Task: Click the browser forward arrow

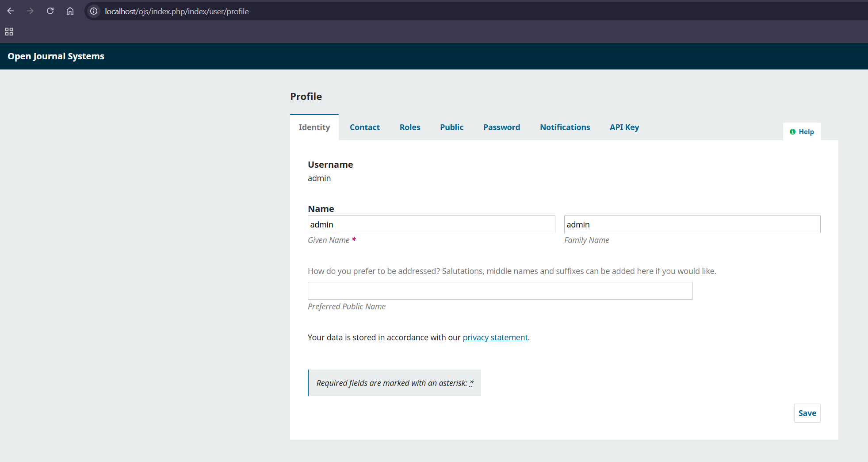Action: tap(30, 11)
